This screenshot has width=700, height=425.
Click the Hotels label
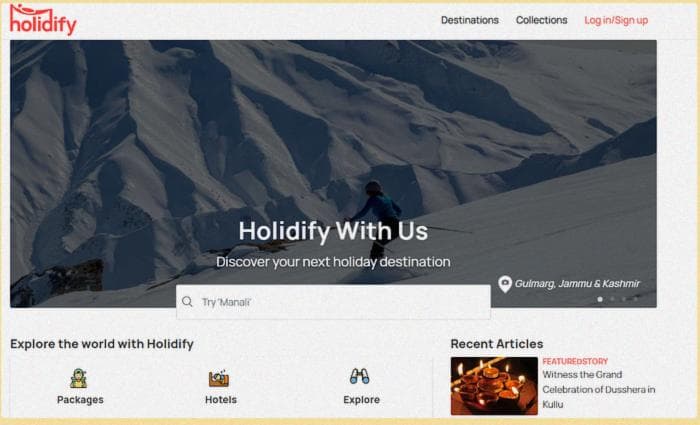pos(221,400)
